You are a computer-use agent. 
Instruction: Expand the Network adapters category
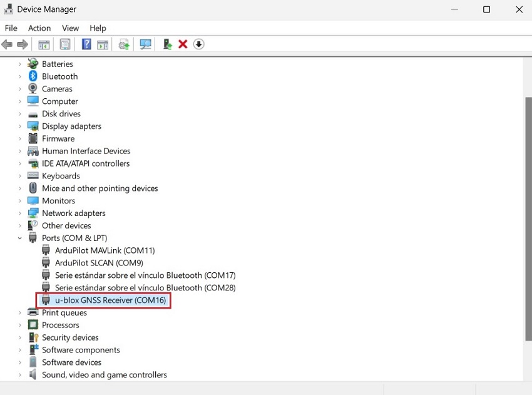(20, 213)
